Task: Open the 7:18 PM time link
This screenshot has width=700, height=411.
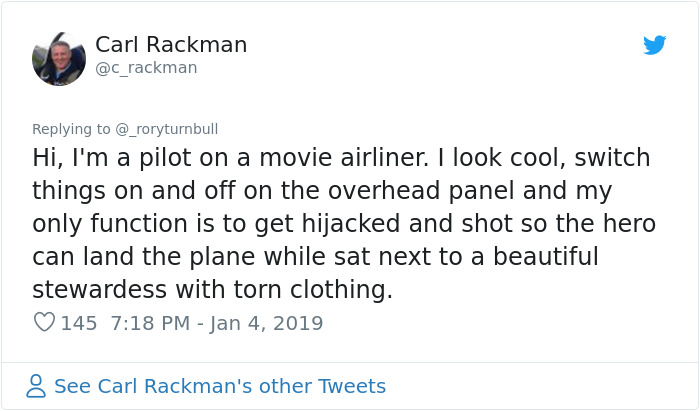Action: pos(145,323)
